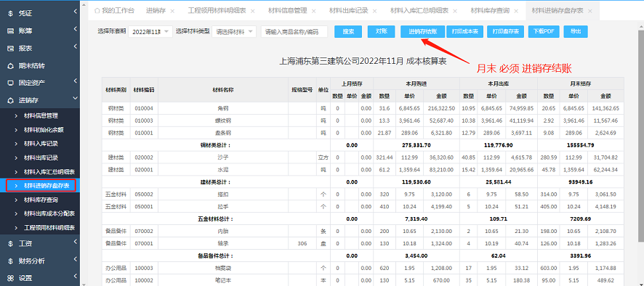Click the 打印盘存表 button

point(506,32)
